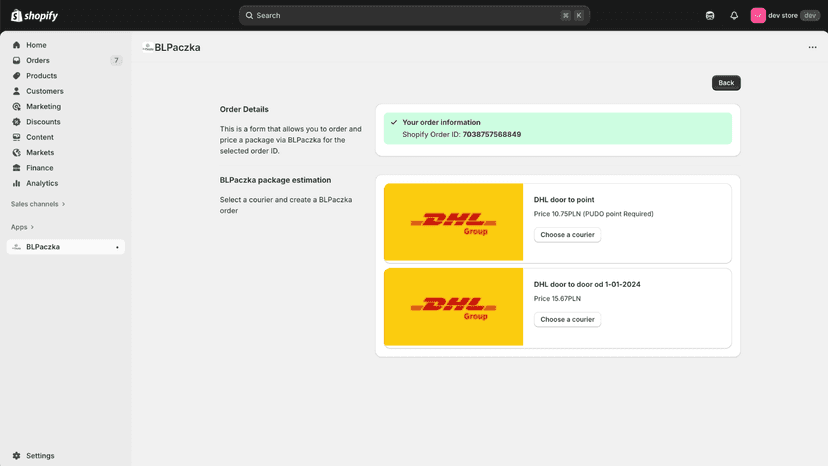Click the Content icon in sidebar
This screenshot has height=466, width=828.
coord(16,137)
